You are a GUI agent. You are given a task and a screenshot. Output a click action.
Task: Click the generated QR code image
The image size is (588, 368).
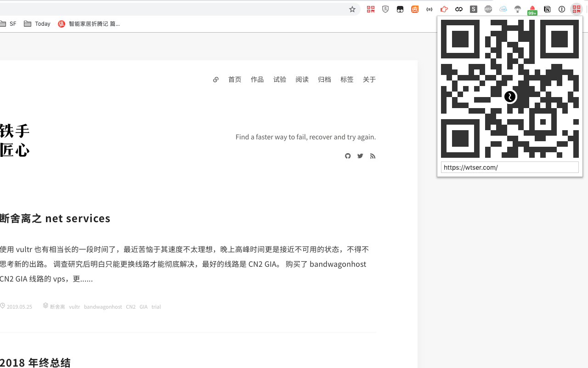click(x=510, y=89)
